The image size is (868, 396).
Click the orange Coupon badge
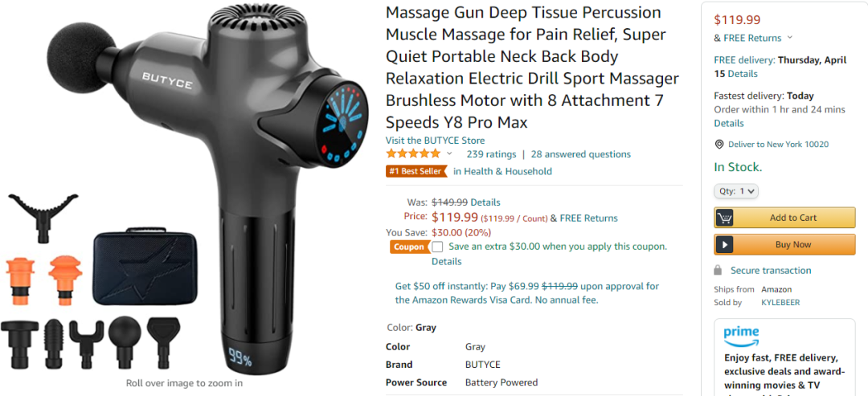[x=408, y=247]
